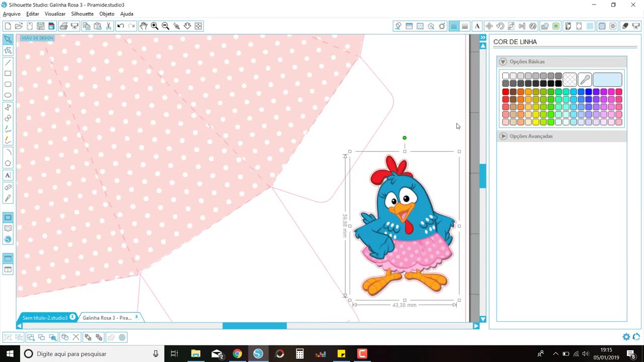Send to Silhouette in the main toolbar
Screen dimensions: 644x362
pos(74,26)
